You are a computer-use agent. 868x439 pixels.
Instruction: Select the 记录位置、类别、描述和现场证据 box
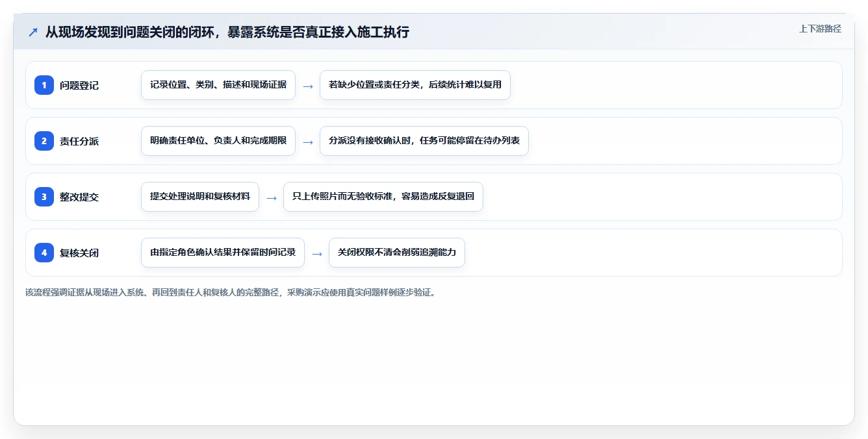(218, 85)
